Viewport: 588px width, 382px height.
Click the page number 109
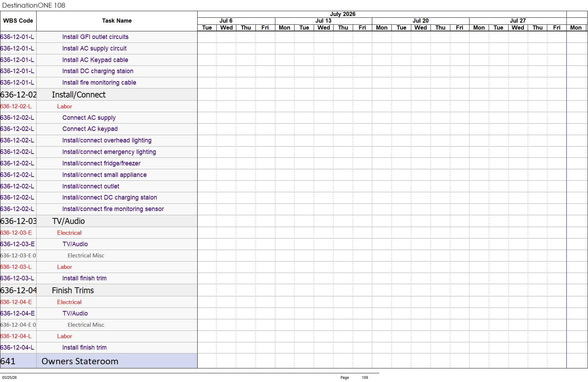[x=365, y=377]
